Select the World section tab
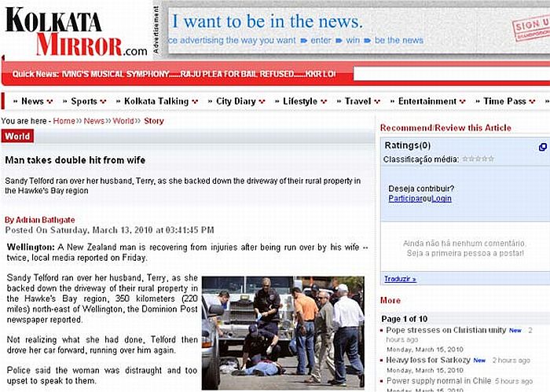The width and height of the screenshot is (550, 392). tap(17, 136)
